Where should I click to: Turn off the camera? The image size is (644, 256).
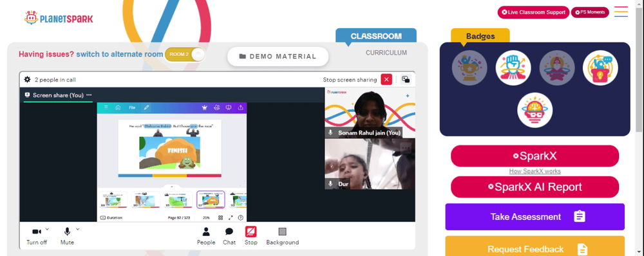[x=37, y=236]
